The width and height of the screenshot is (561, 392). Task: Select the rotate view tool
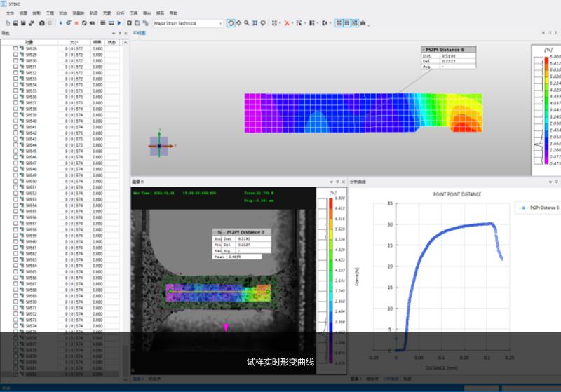point(231,23)
